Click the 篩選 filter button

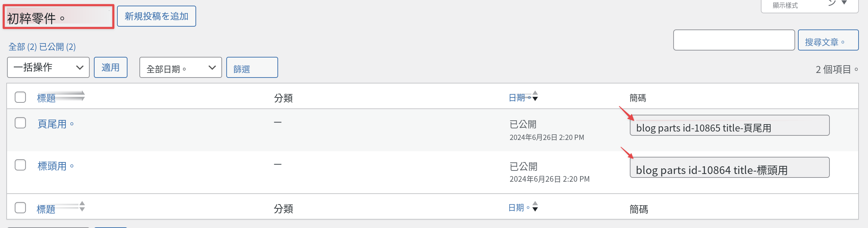252,67
